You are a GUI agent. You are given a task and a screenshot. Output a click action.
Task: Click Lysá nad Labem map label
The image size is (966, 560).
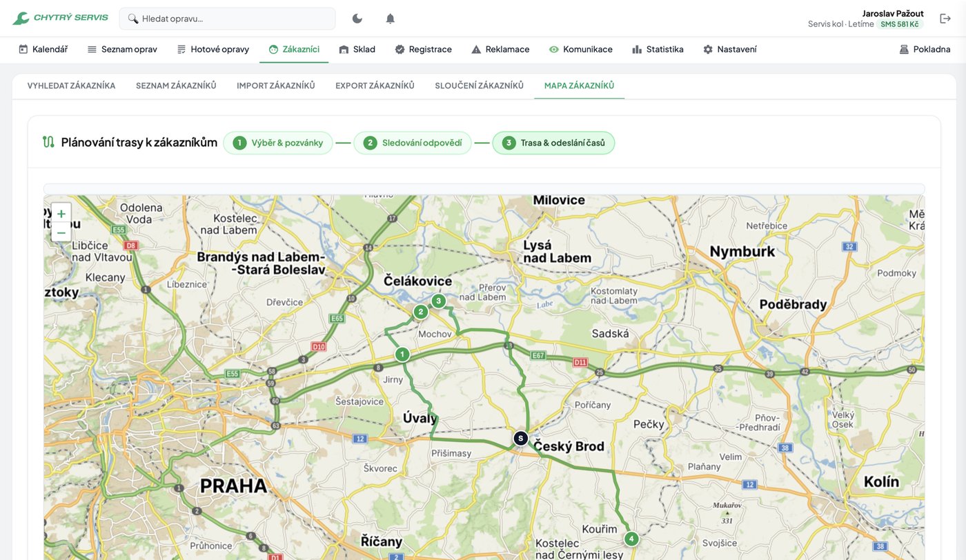pyautogui.click(x=557, y=252)
